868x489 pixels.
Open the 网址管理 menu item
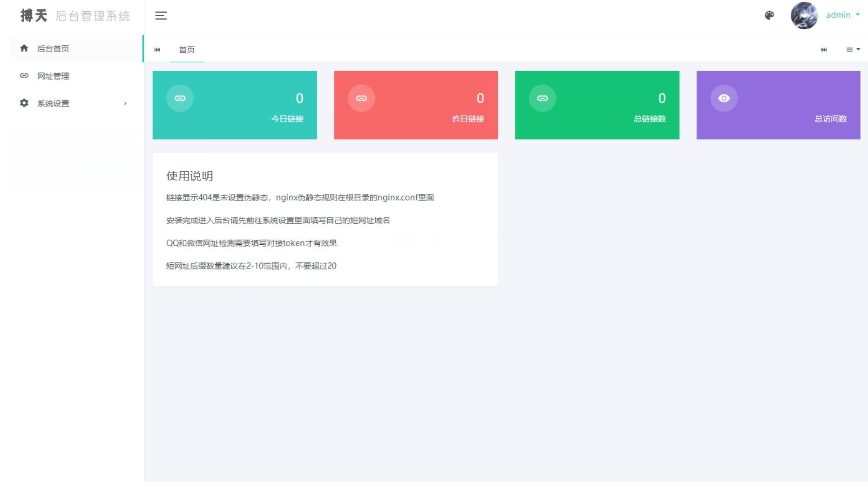tap(76, 76)
